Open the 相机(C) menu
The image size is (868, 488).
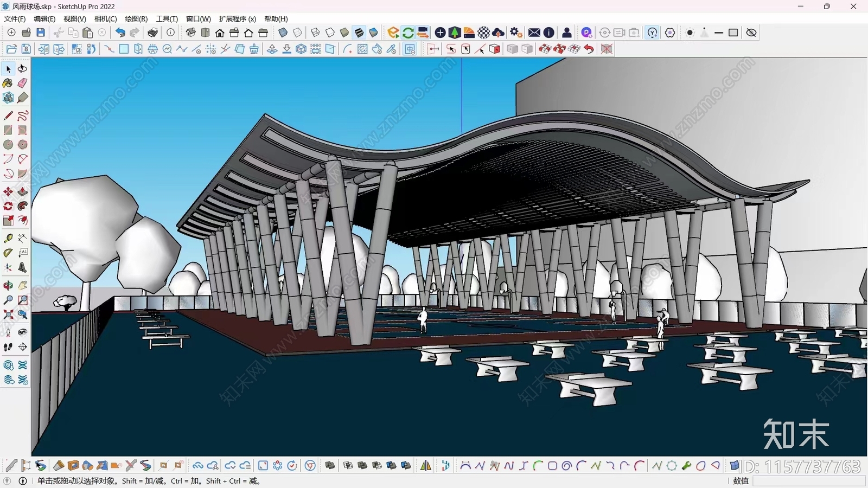pos(106,19)
